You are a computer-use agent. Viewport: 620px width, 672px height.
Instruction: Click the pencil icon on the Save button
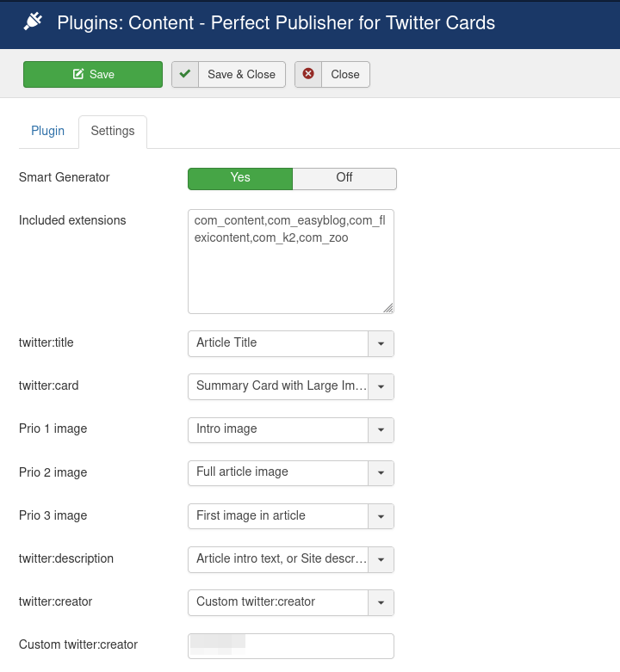[x=78, y=74]
